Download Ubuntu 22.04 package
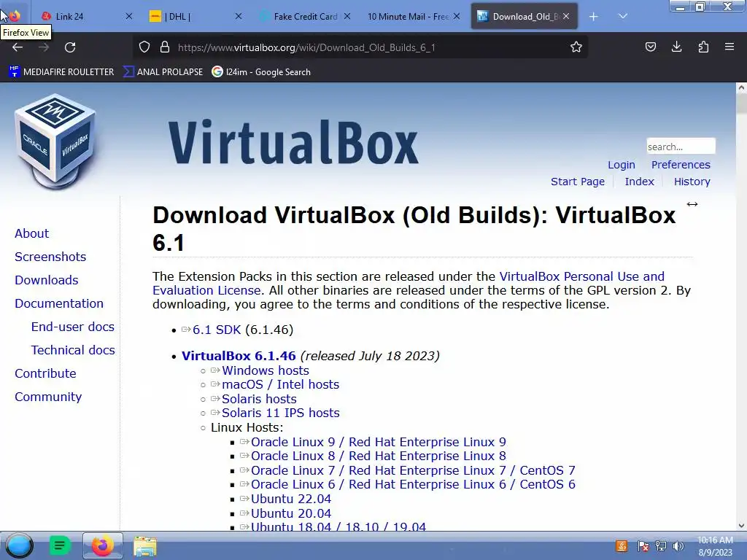The width and height of the screenshot is (747, 560). 290,499
